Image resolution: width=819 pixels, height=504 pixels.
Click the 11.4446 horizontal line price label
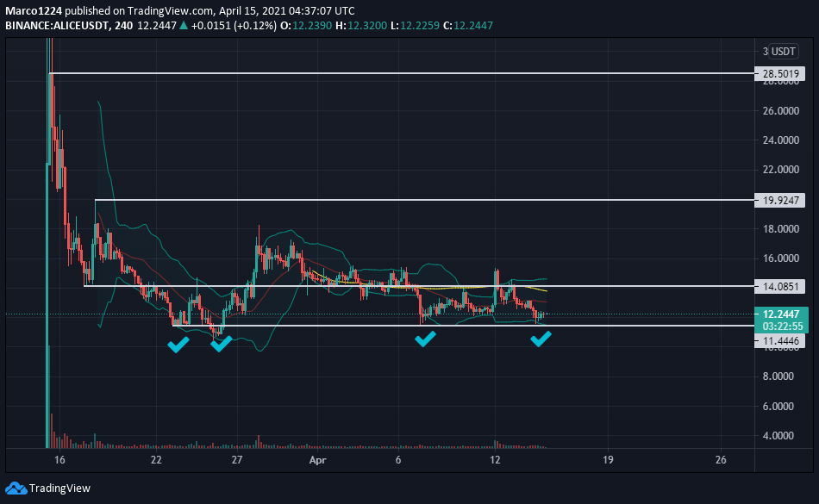[x=780, y=341]
